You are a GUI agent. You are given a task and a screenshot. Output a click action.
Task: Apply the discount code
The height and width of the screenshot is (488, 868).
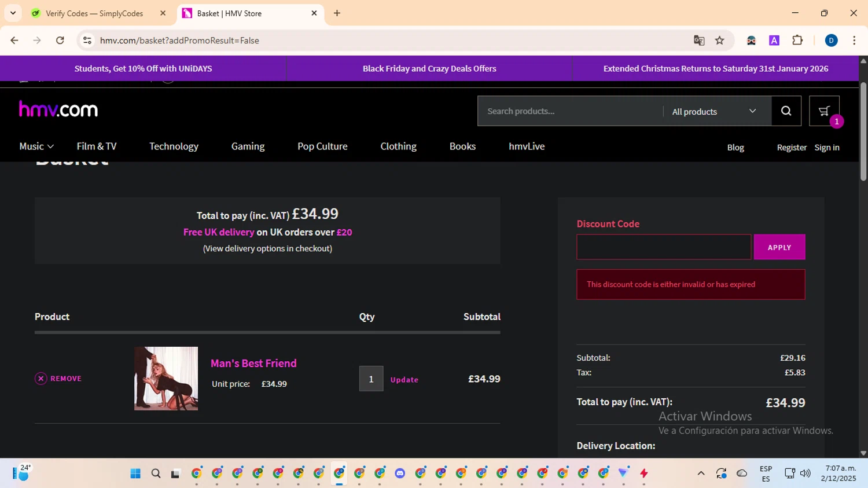click(x=779, y=247)
